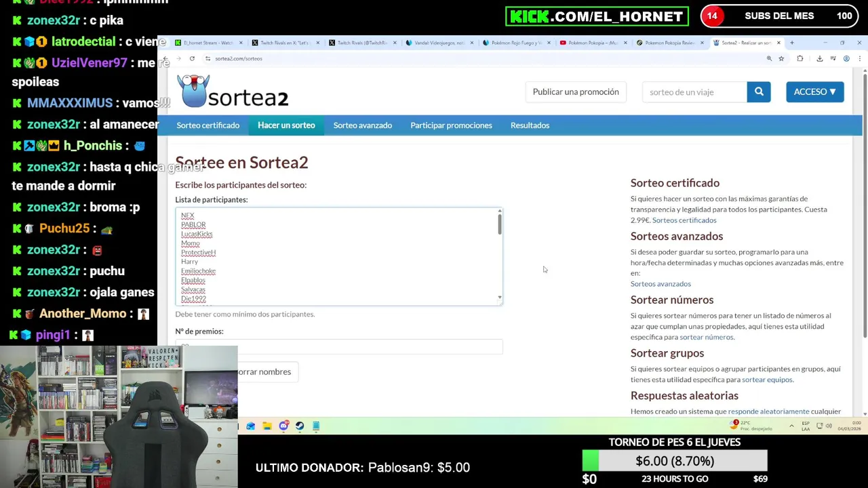This screenshot has width=868, height=488.
Task: Follow the sortear equipos link
Action: click(x=767, y=380)
